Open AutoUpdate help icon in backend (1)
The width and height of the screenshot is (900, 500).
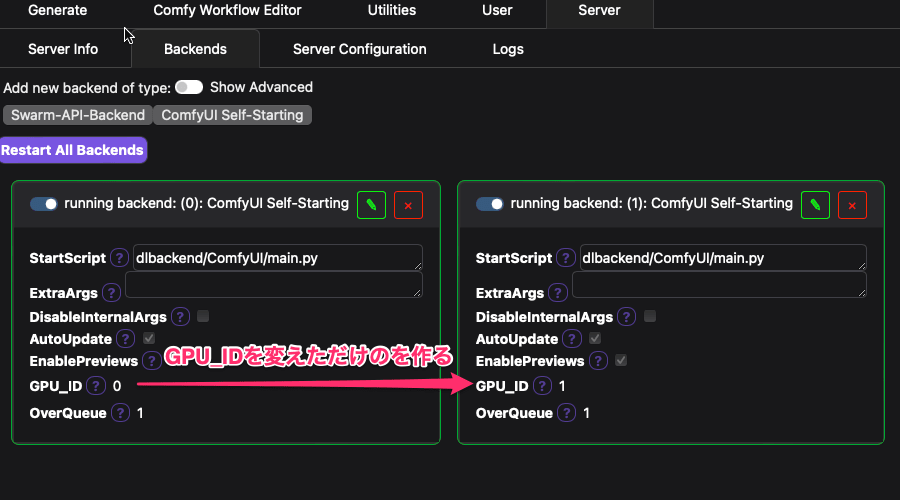(572, 339)
